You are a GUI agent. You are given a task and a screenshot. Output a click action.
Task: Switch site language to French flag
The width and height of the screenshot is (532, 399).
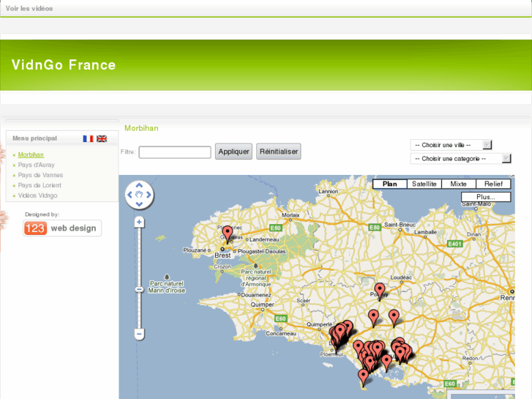(89, 138)
